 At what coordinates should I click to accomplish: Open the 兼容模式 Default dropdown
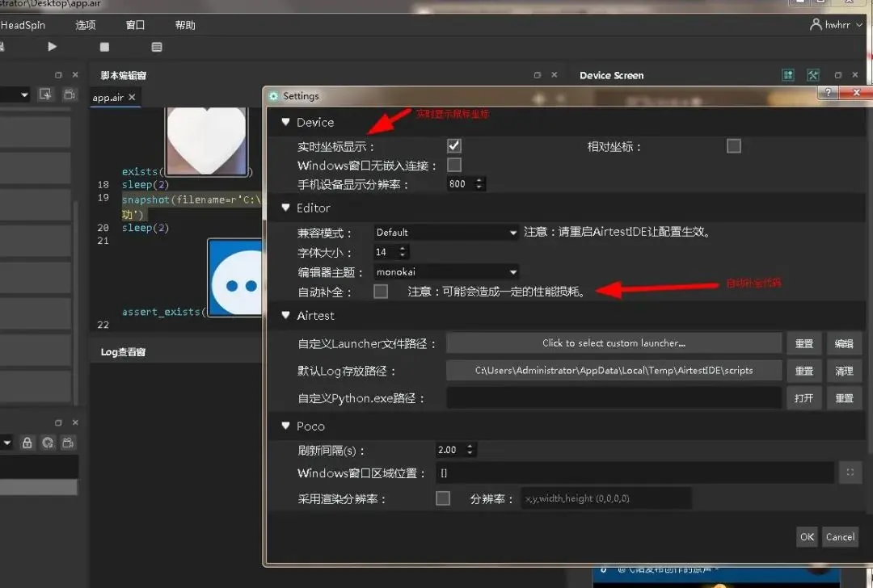[x=446, y=233]
